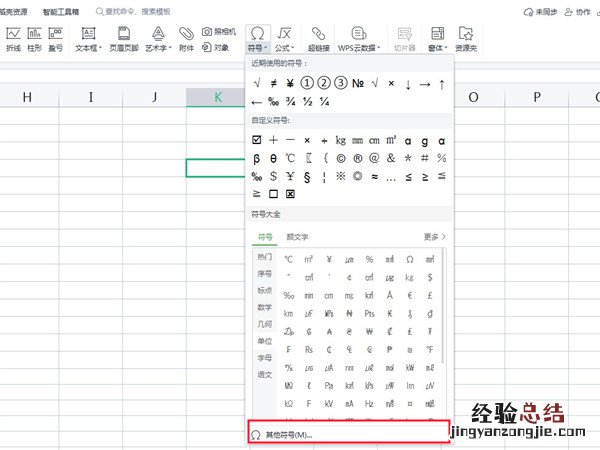Select column K header

[217, 97]
